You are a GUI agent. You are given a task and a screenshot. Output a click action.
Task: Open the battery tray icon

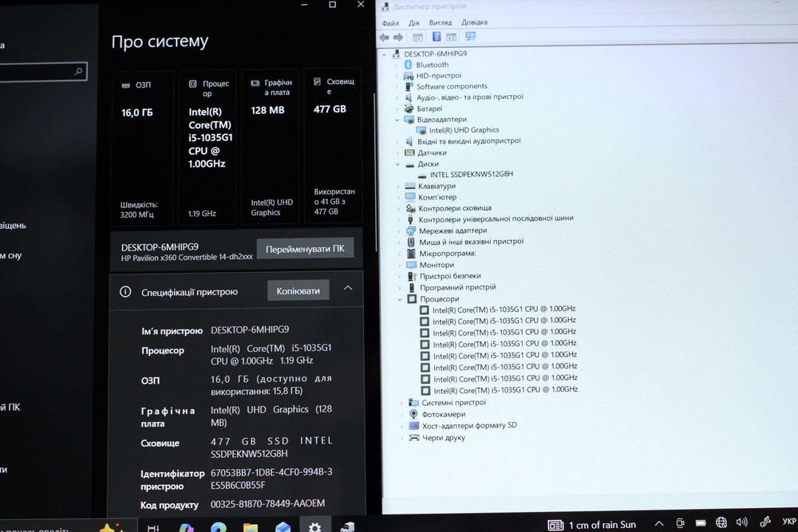(x=701, y=523)
